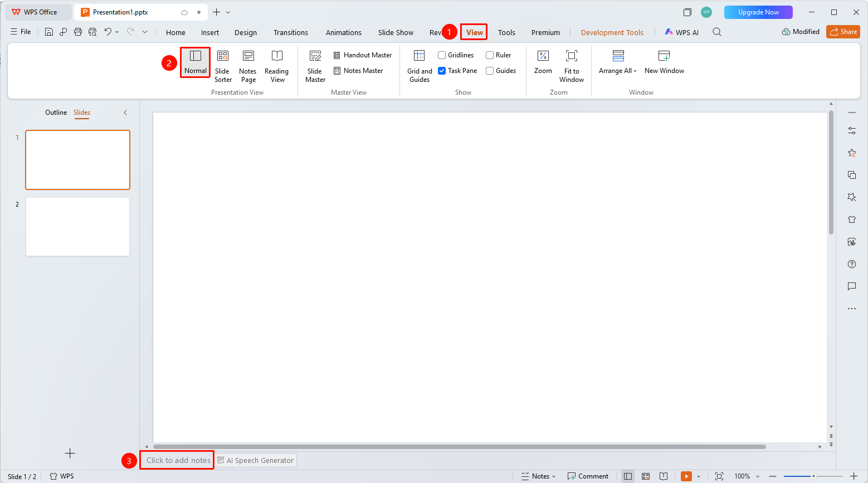Screen dimensions: 868x483
Task: Open the Zoom dialog
Action: pos(543,62)
